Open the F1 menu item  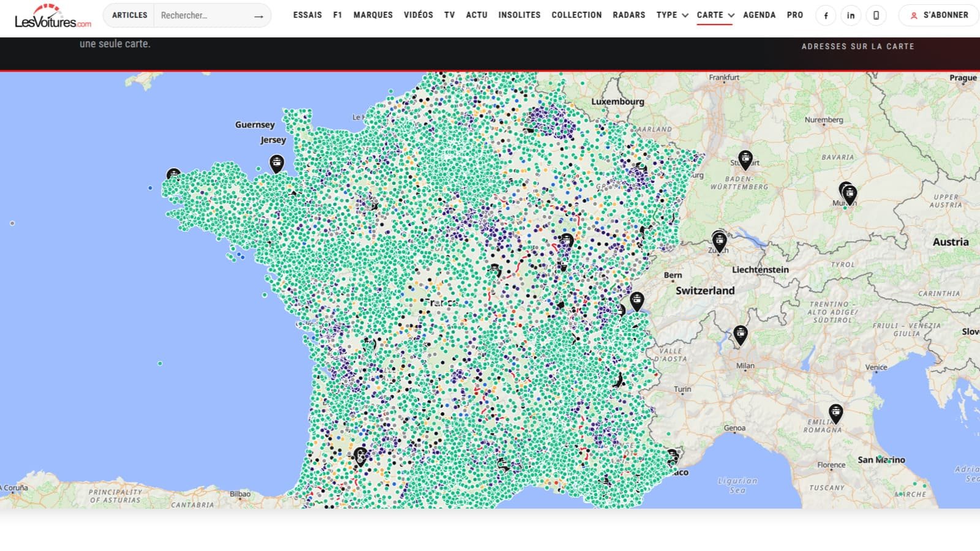click(337, 15)
